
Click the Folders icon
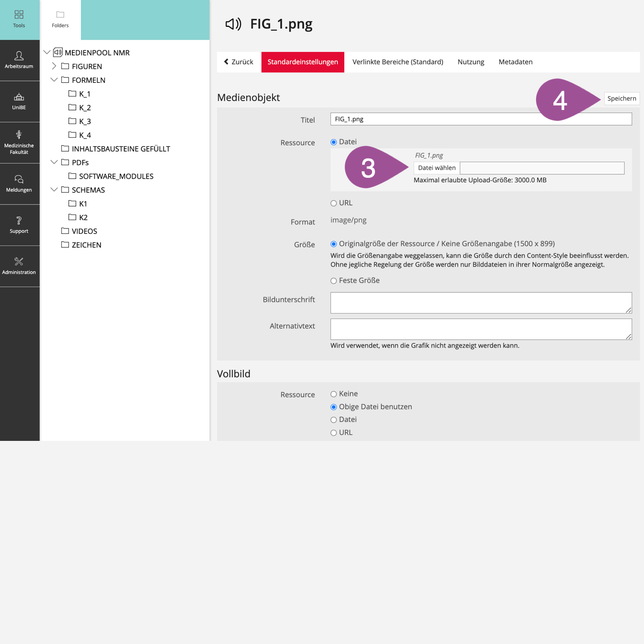(x=60, y=15)
